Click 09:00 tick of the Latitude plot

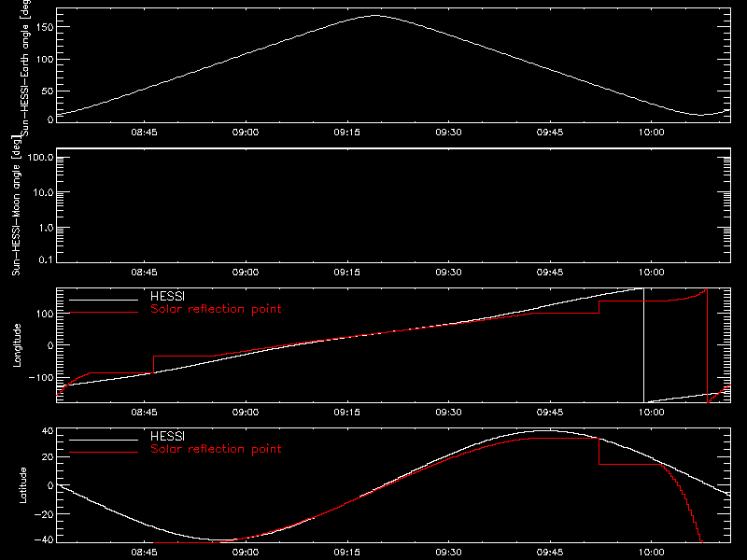[246, 553]
